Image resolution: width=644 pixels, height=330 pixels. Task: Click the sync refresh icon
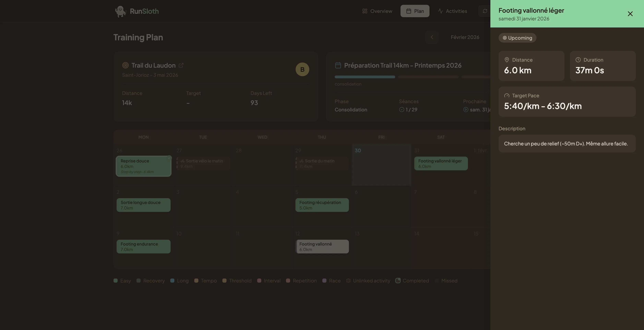[485, 11]
